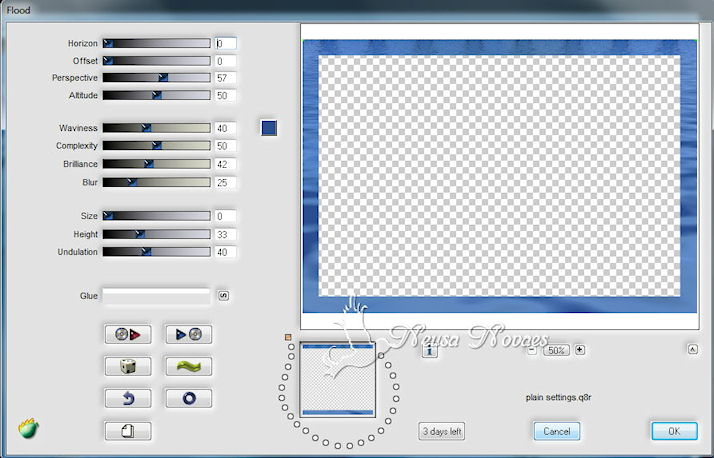Click the Brilliance slider
This screenshot has height=458, width=714.
(156, 164)
